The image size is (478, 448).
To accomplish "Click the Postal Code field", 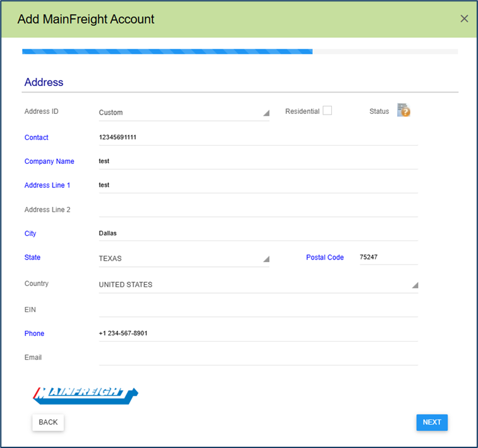I will (x=388, y=258).
